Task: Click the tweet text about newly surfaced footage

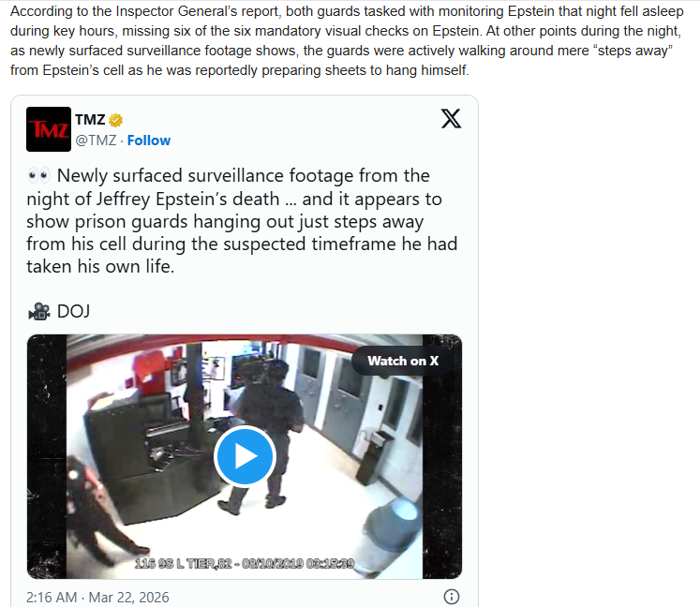Action: pyautogui.click(x=242, y=221)
